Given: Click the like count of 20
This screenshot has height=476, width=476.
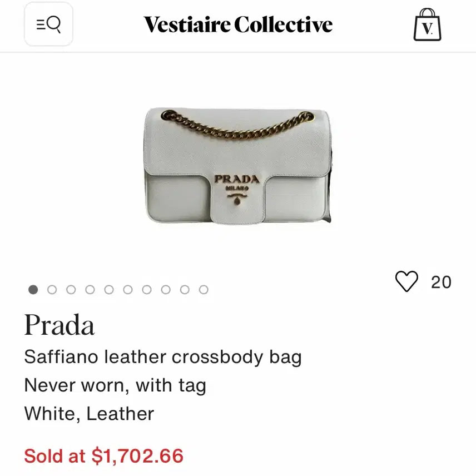Looking at the screenshot, I should point(441,282).
